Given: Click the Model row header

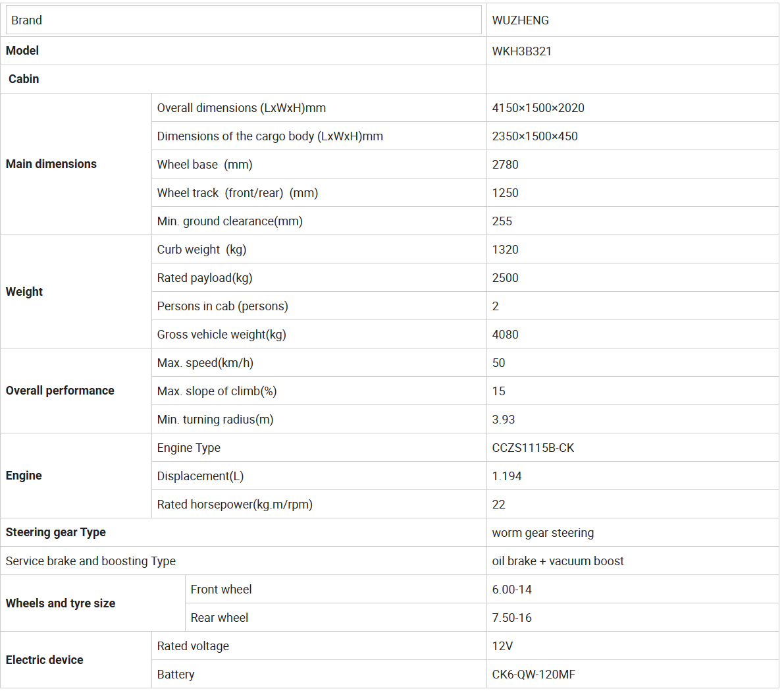Looking at the screenshot, I should pyautogui.click(x=244, y=51).
